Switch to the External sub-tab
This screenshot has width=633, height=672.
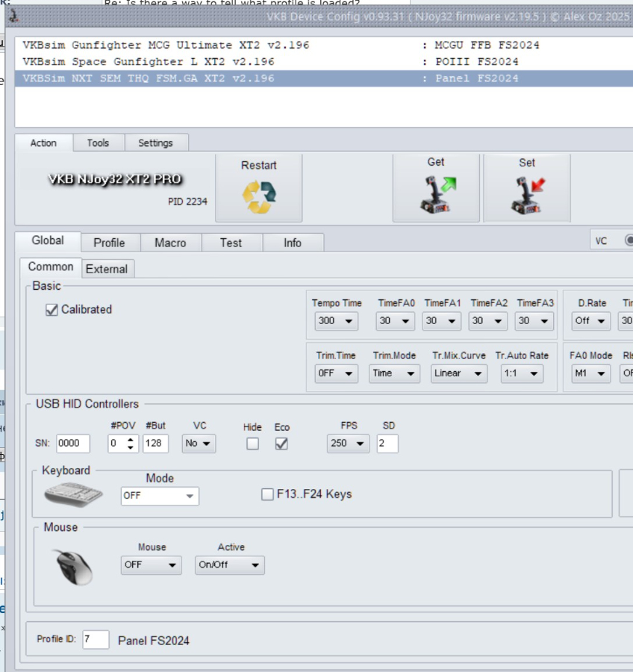pos(107,269)
